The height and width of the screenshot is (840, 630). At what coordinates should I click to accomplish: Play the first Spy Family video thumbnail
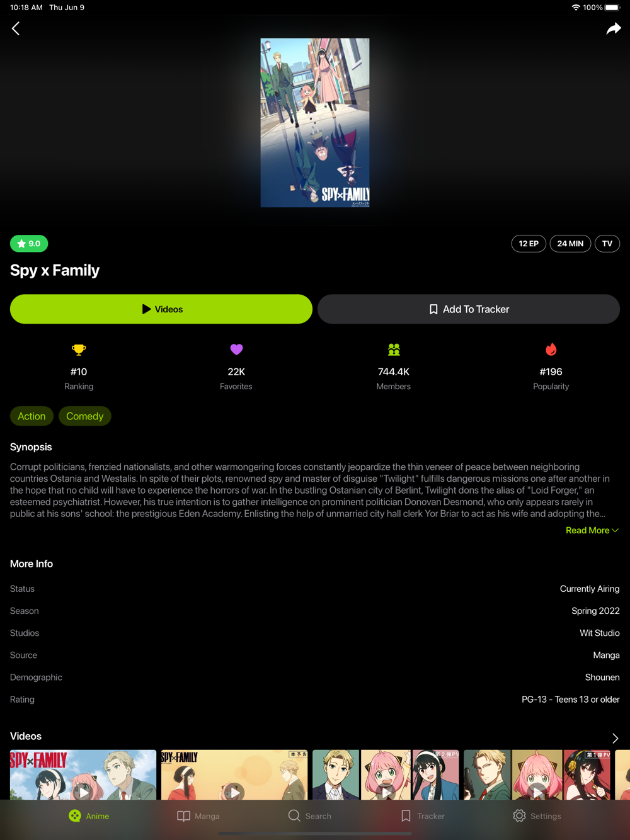83,775
